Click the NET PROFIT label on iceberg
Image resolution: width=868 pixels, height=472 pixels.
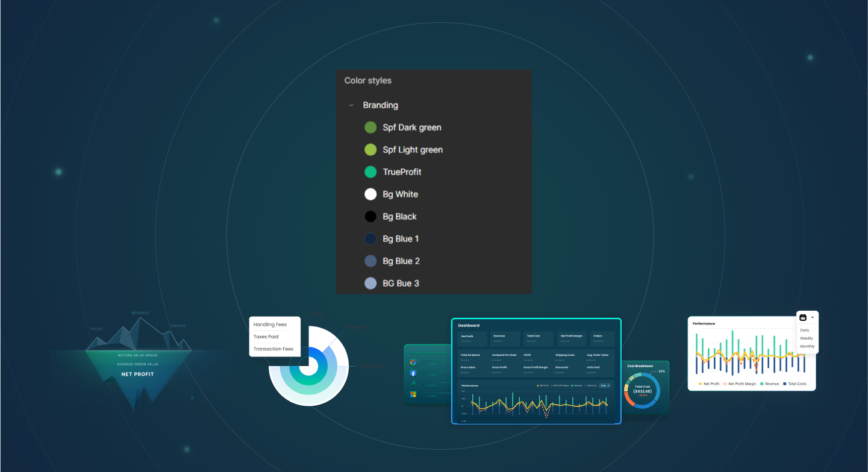tap(137, 374)
